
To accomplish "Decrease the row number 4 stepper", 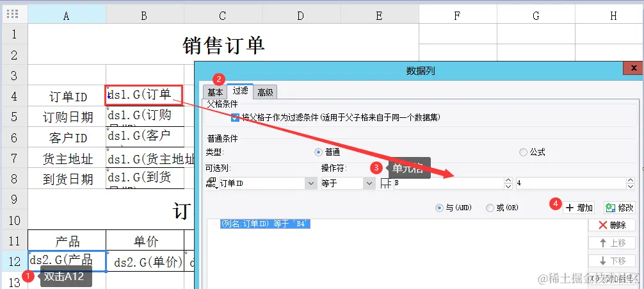I will click(631, 186).
